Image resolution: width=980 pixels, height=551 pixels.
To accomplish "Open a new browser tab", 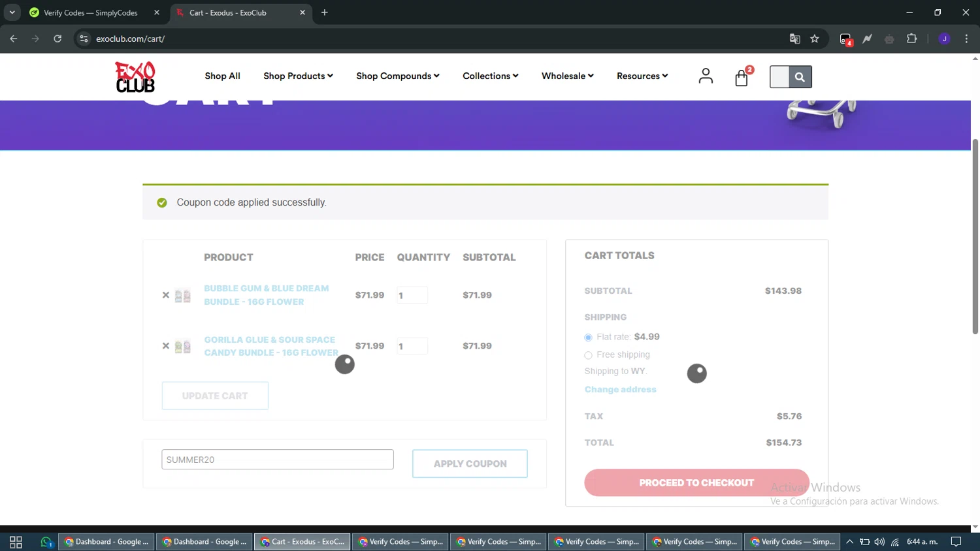I will [325, 12].
